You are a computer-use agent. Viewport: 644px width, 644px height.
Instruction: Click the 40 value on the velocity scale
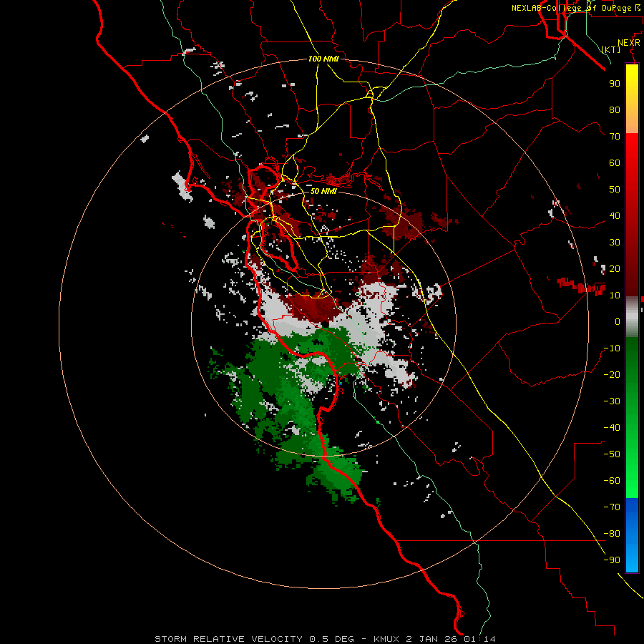[615, 215]
